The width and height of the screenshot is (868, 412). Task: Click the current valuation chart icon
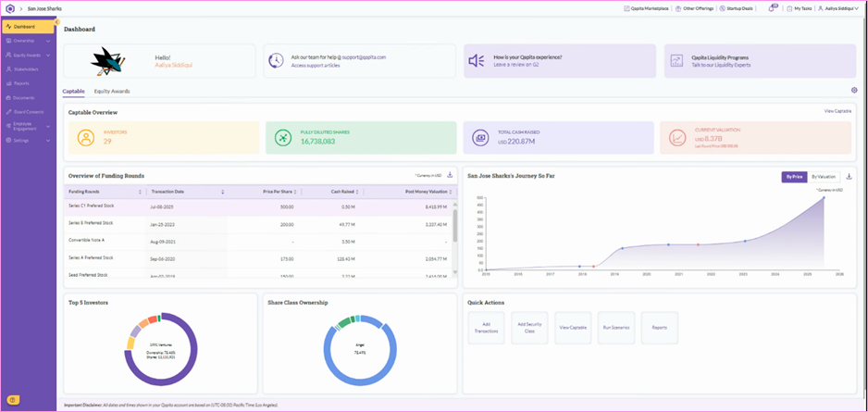[677, 137]
